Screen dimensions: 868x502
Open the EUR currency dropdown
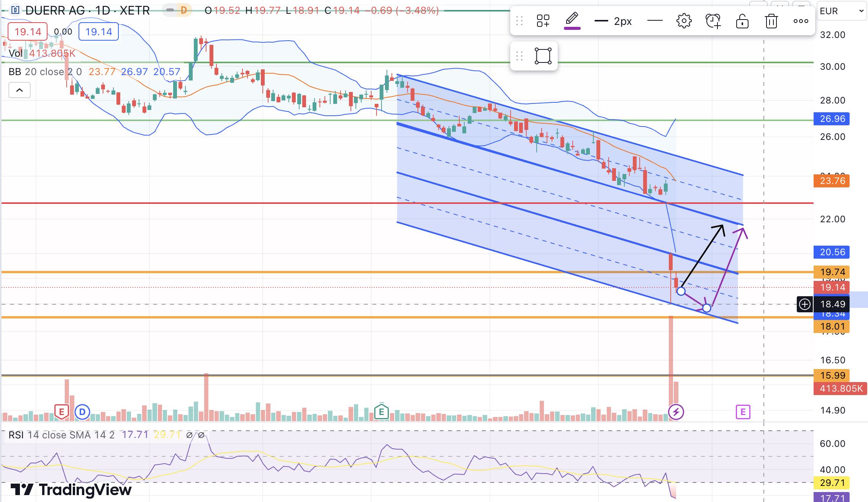841,11
